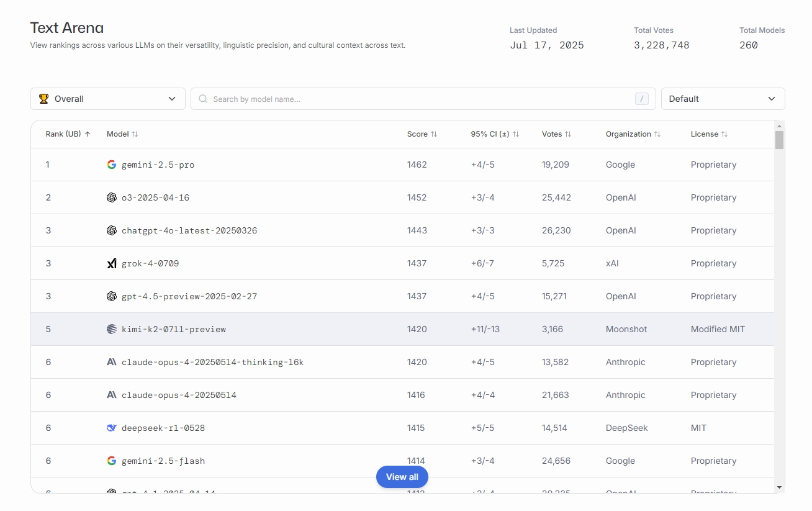Sort table by License column header
This screenshot has height=511, width=812.
(710, 134)
